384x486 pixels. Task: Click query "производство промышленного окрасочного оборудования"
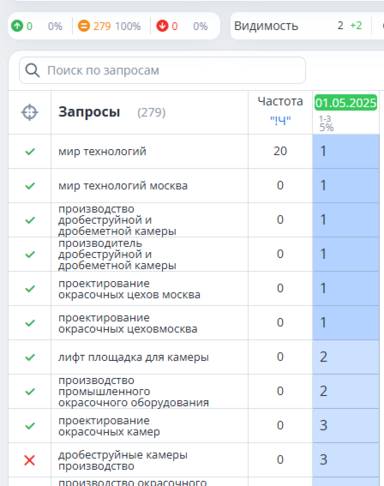(134, 391)
